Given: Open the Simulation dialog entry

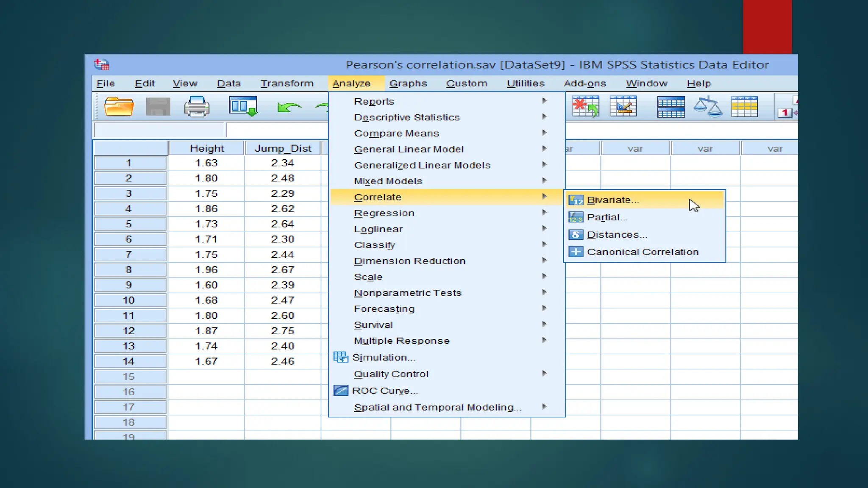Looking at the screenshot, I should point(383,358).
